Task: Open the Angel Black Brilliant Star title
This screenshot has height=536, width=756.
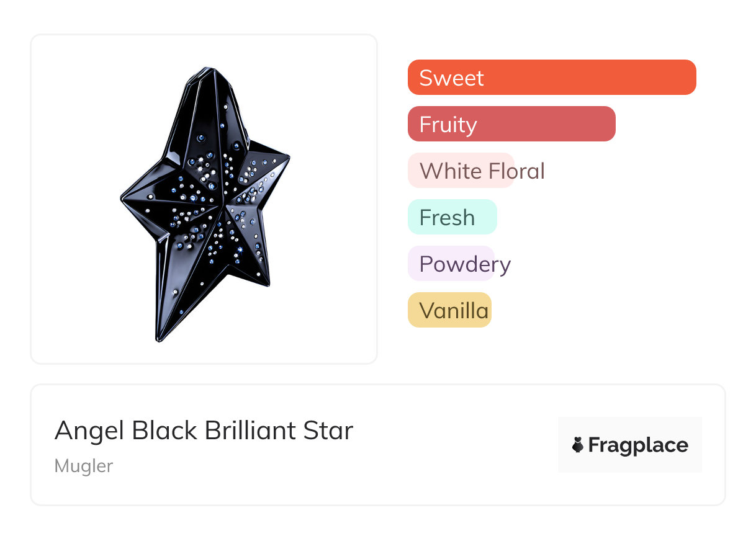Action: [x=204, y=430]
